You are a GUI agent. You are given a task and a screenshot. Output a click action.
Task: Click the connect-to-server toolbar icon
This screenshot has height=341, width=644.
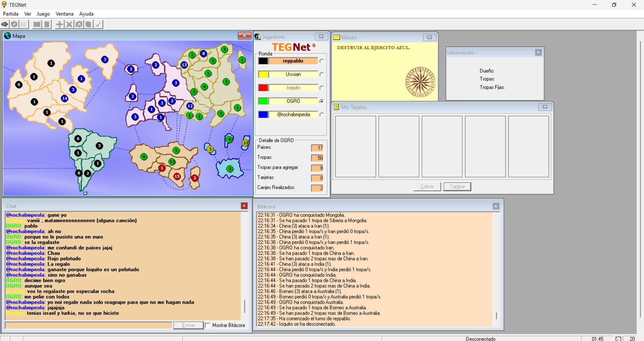click(5, 24)
